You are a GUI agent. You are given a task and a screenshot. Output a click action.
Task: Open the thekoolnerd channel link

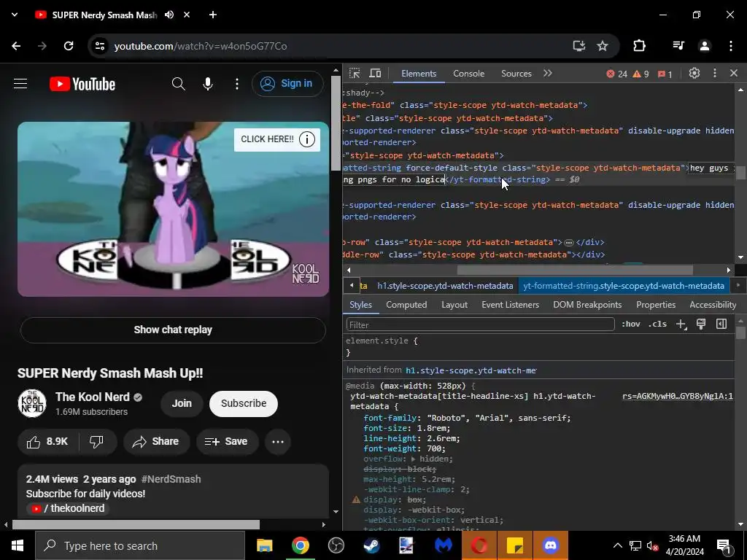pyautogui.click(x=68, y=508)
